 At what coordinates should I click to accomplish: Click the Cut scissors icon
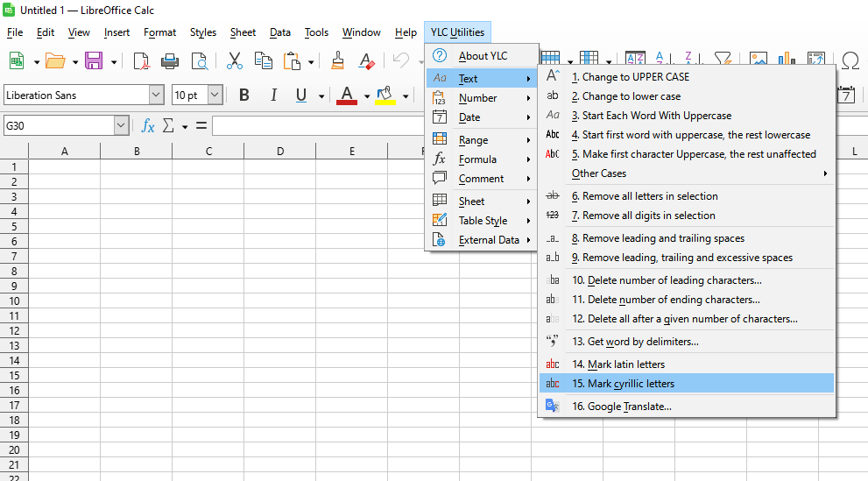pyautogui.click(x=234, y=60)
